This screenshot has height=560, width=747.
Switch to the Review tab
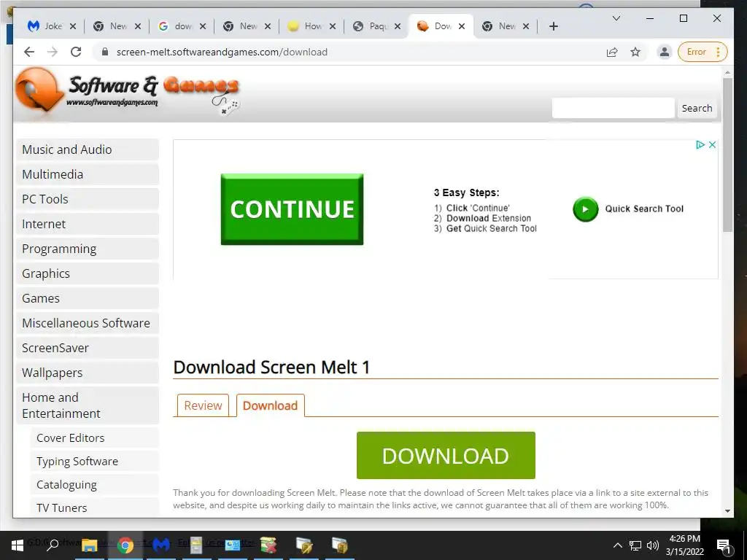click(203, 405)
